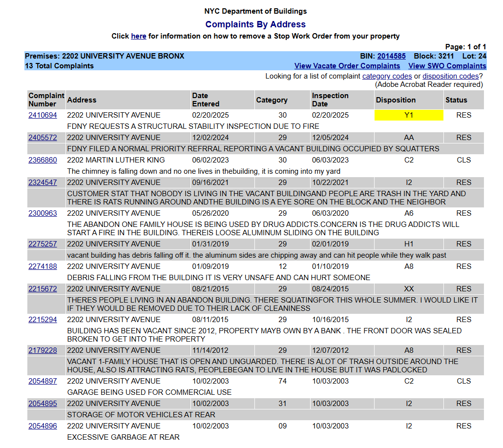Open the category codes list
503x448 pixels.
387,76
